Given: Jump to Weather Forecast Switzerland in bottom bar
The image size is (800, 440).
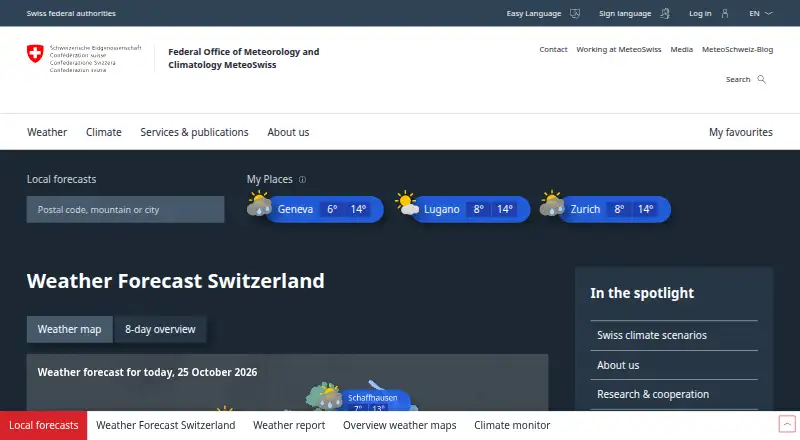Looking at the screenshot, I should (166, 425).
